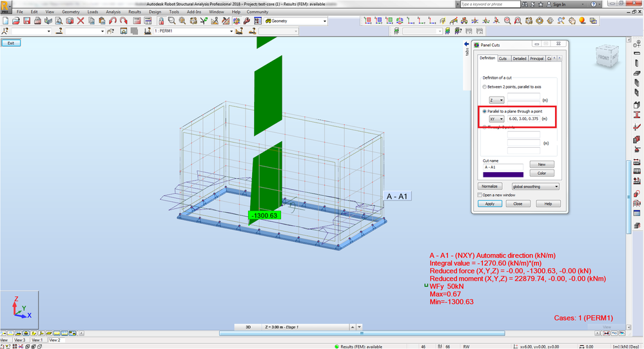
Task: Open the Add-Ins menu
Action: pyautogui.click(x=194, y=12)
